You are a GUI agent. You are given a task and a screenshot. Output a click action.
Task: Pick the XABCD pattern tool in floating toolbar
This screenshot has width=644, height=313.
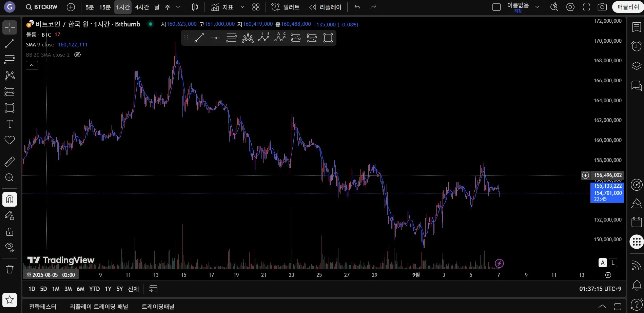pos(248,38)
